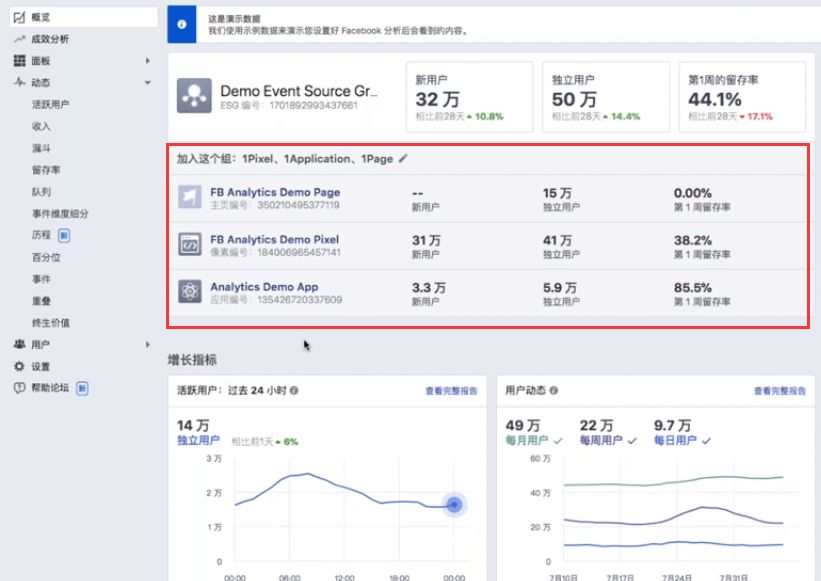The width and height of the screenshot is (821, 581).
Task: Open 漏斗 in the sidebar
Action: click(x=41, y=148)
